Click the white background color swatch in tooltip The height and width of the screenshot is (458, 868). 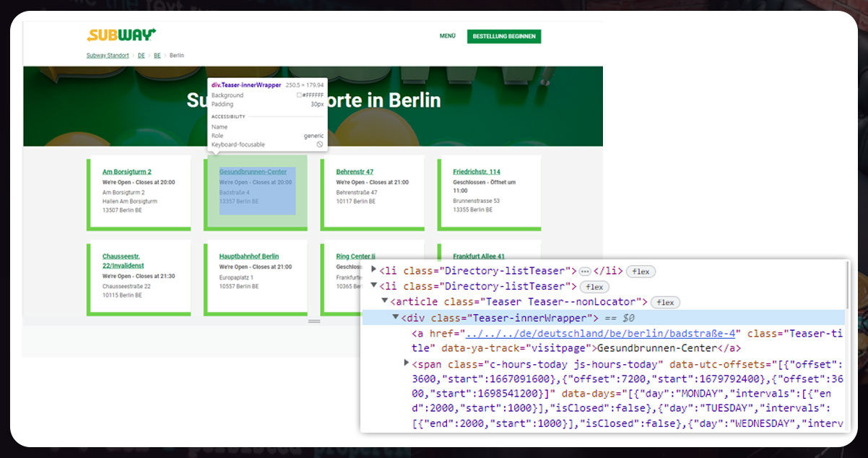pyautogui.click(x=299, y=95)
